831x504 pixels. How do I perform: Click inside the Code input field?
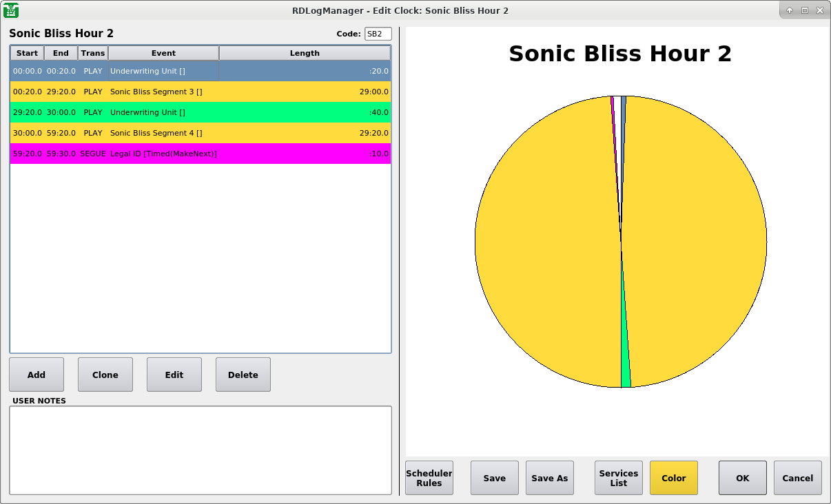pos(378,34)
